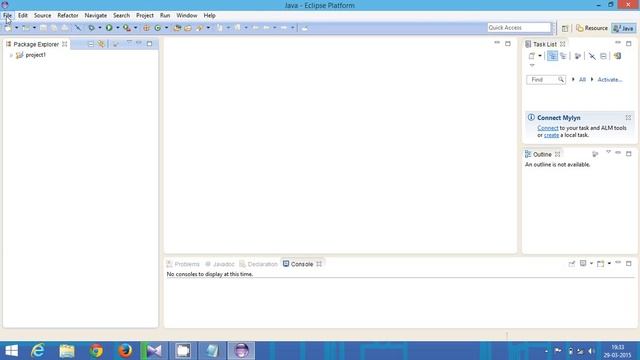Click the Open Type toolbar icon
The image size is (640, 360).
(x=177, y=28)
